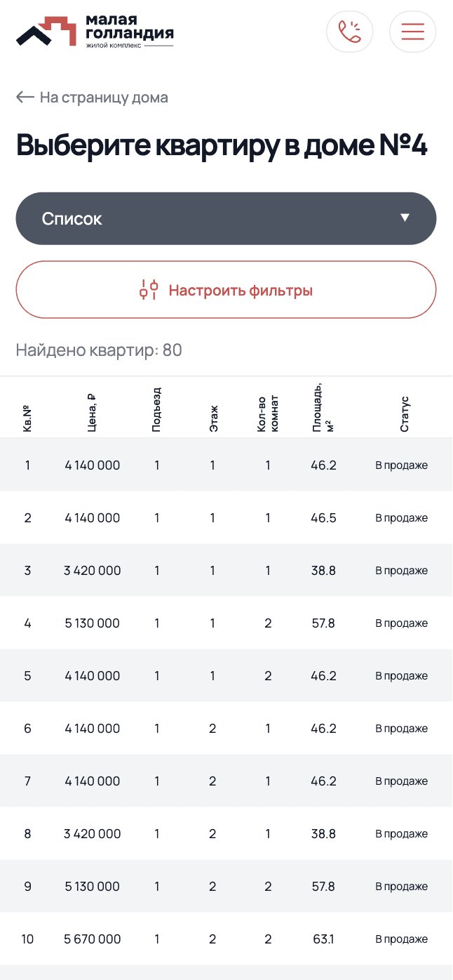Select apartment number 1 row
This screenshot has width=453, height=980.
pyautogui.click(x=226, y=465)
